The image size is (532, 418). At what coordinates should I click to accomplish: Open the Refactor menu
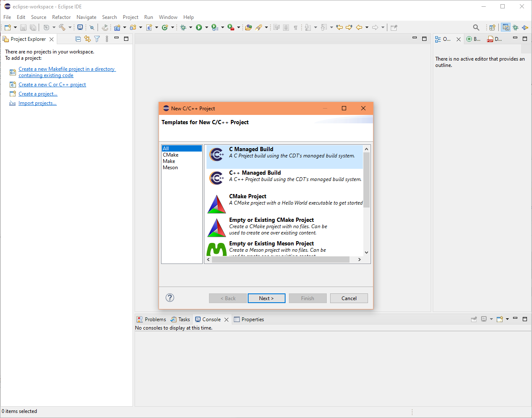[61, 17]
